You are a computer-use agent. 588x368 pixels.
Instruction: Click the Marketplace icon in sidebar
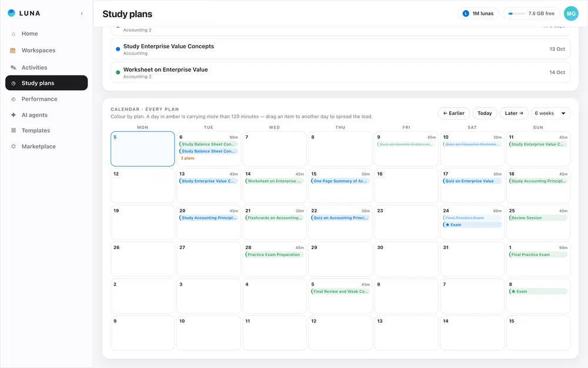click(x=14, y=147)
